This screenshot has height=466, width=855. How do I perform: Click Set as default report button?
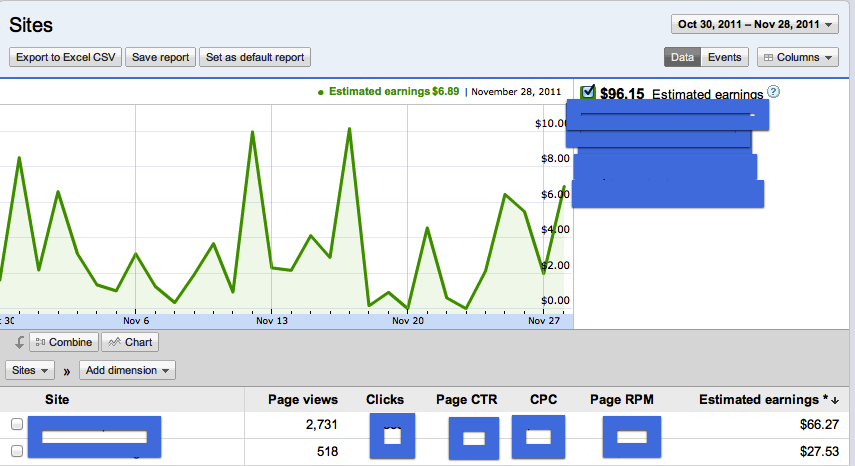coord(255,57)
